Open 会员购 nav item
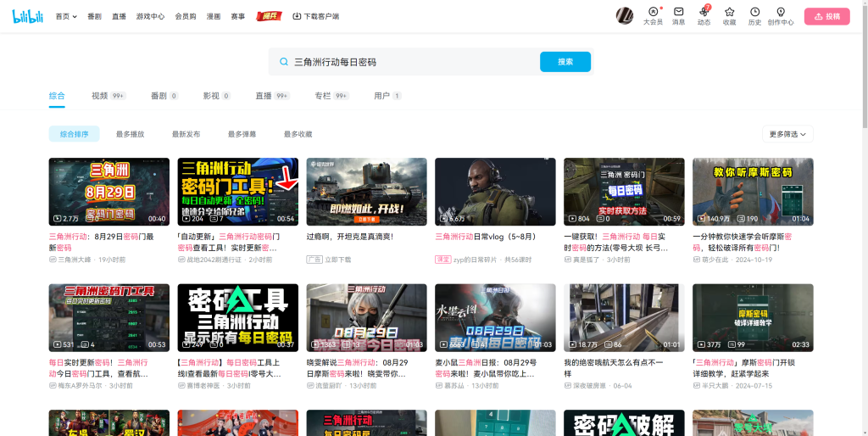The width and height of the screenshot is (868, 436). point(186,17)
